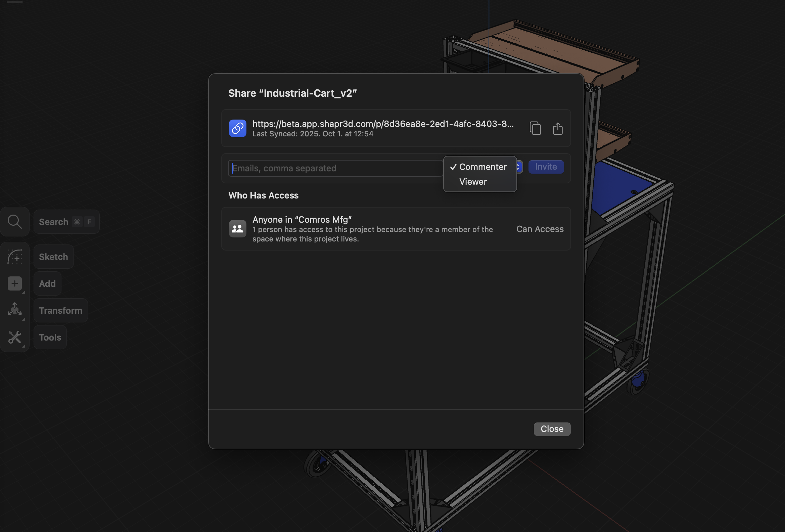Copy the share link using copy icon
Viewport: 785px width, 532px height.
[535, 128]
